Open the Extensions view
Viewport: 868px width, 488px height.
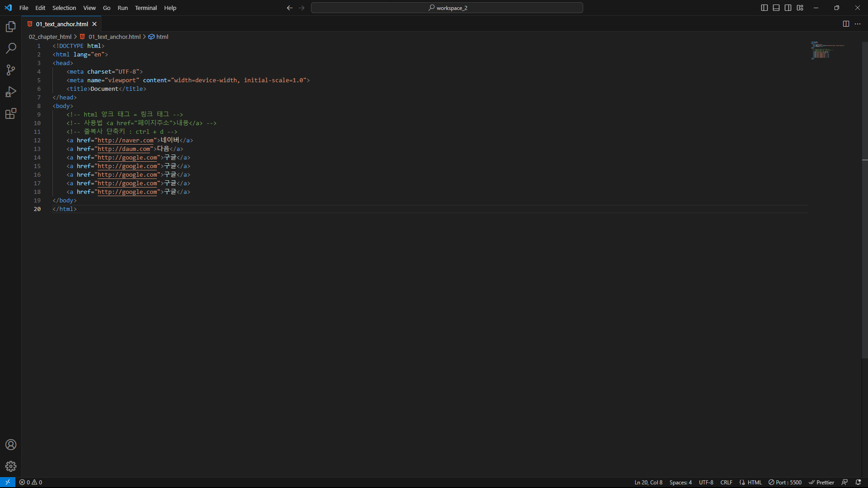11,113
